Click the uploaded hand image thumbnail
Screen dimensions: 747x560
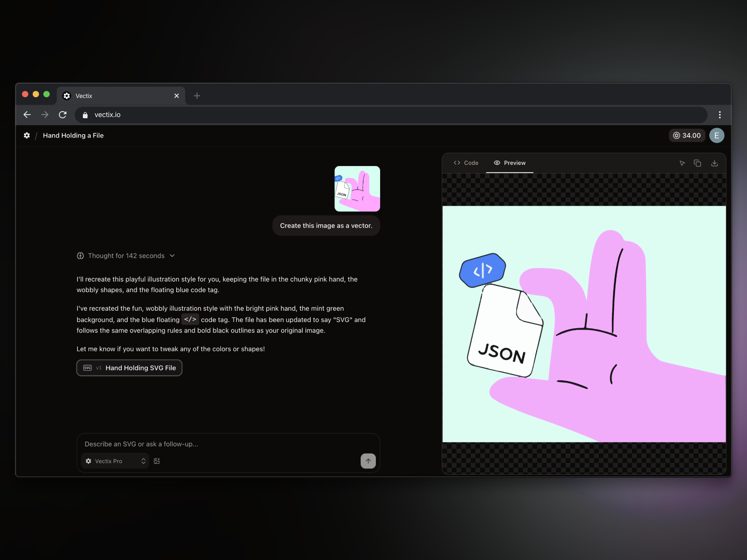(x=357, y=189)
